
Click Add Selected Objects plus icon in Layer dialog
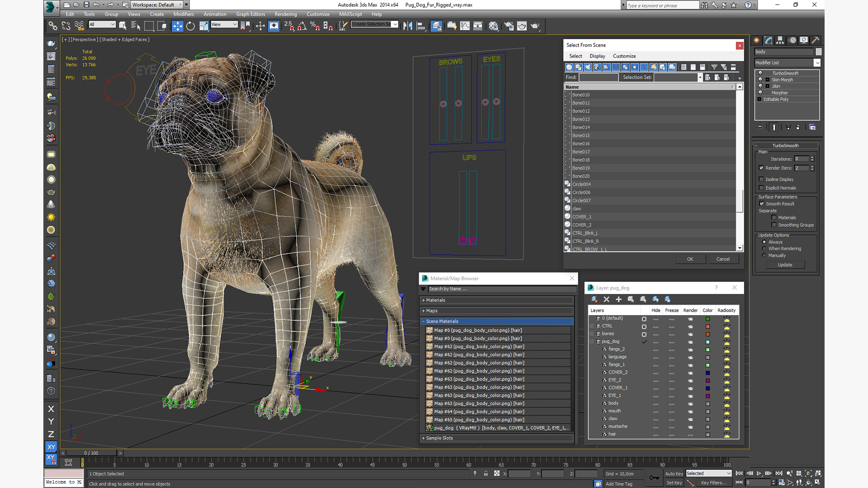(618, 300)
